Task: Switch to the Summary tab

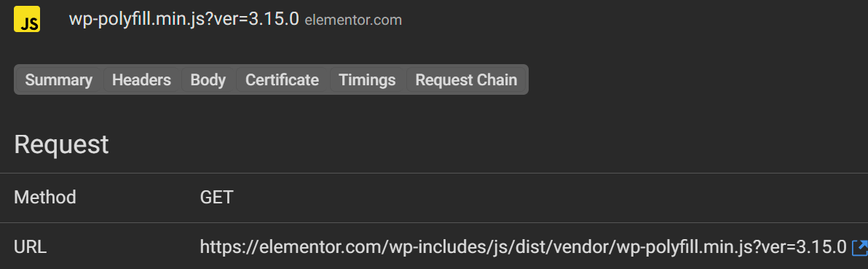Action: [59, 80]
